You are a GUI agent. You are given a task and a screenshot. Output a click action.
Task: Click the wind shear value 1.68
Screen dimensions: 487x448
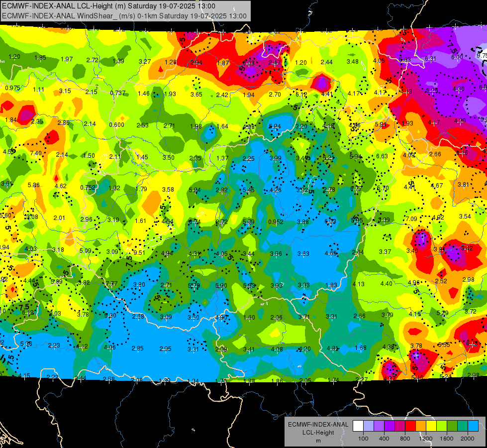tap(361, 347)
